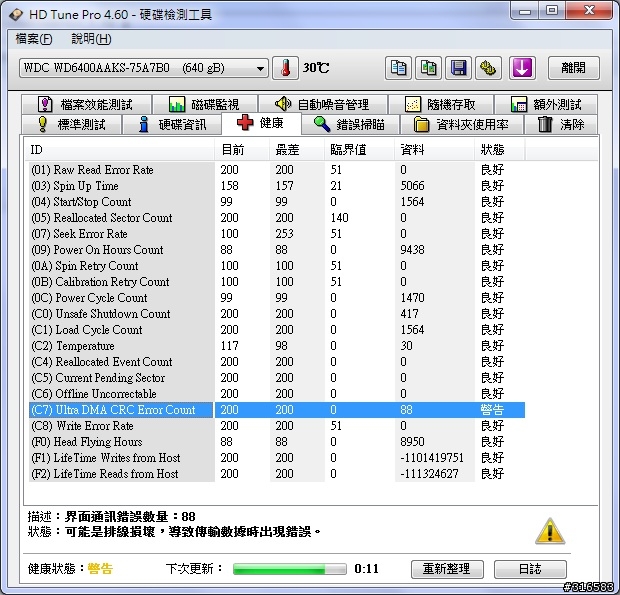Open the 檔案(F) menu
Screen dimensions: 620x595
tap(34, 39)
